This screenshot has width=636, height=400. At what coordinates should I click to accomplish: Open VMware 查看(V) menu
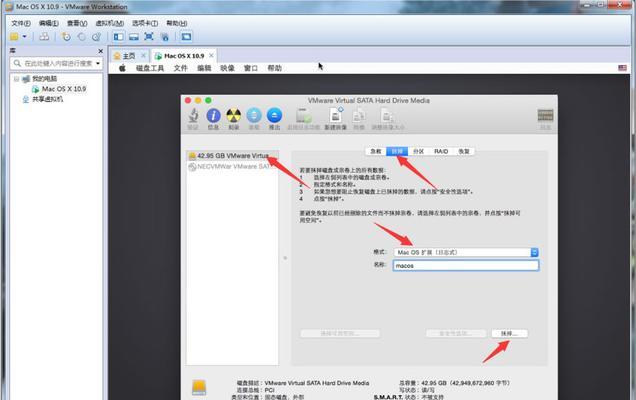point(77,23)
